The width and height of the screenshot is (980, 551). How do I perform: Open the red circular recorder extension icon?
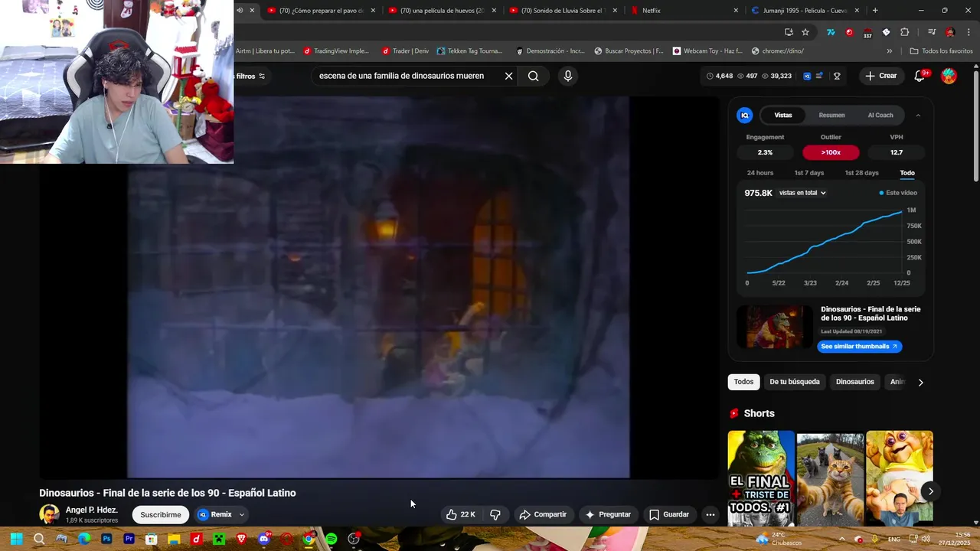pos(849,32)
